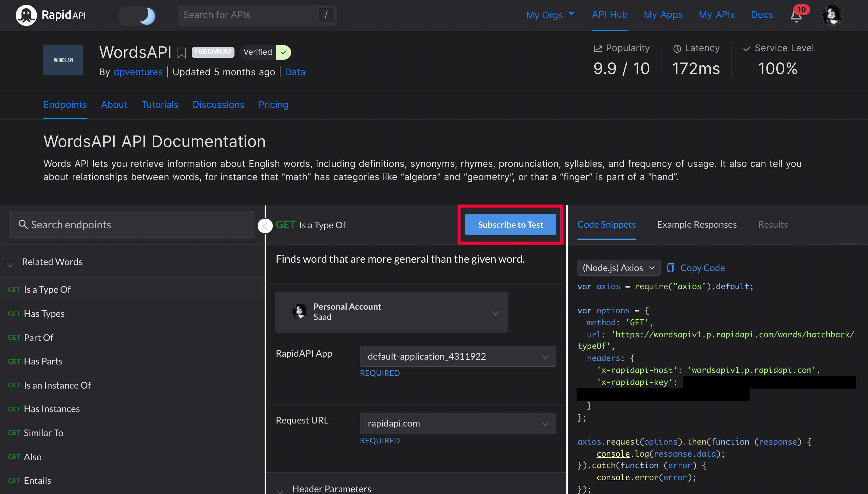Select the Has Instances endpoint
Viewport: 868px width, 494px height.
tap(52, 409)
